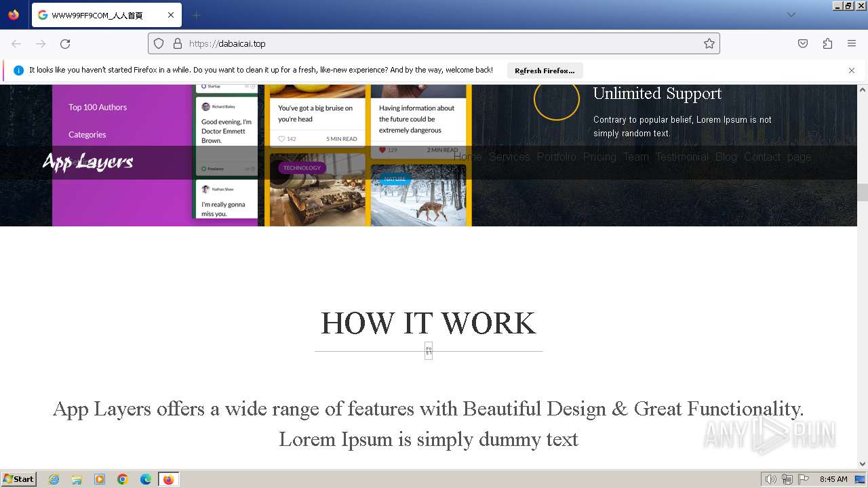Dismiss the Firefox refresh notification bar
This screenshot has height=488, width=868.
(x=852, y=70)
